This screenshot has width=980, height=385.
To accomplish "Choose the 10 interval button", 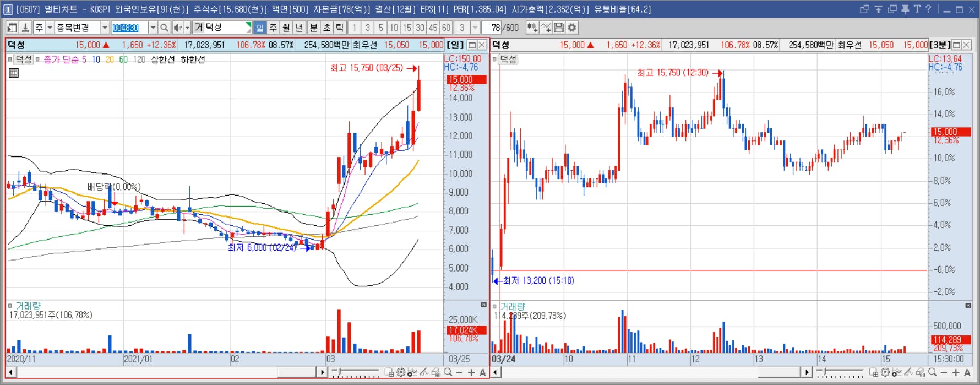I will tap(394, 28).
